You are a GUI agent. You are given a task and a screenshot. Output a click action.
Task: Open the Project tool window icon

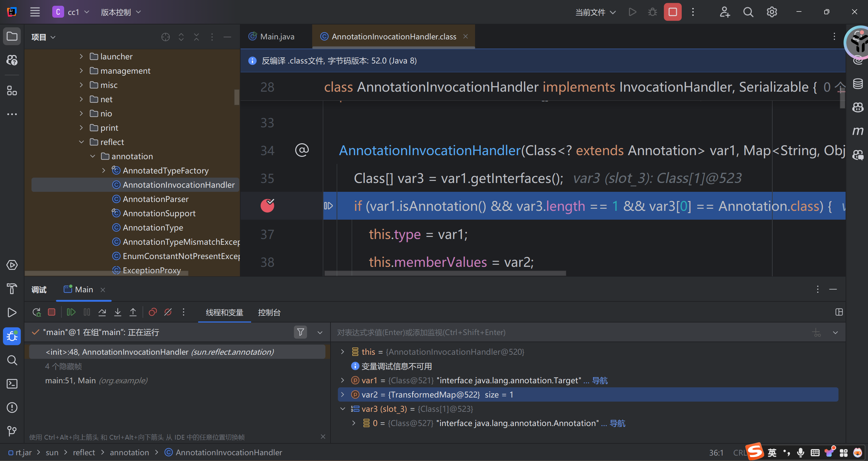click(x=12, y=36)
